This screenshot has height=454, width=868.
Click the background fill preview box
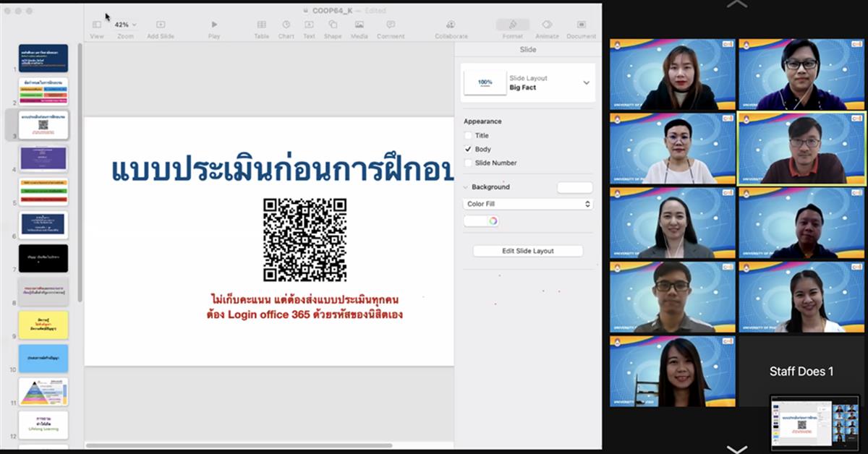(575, 187)
